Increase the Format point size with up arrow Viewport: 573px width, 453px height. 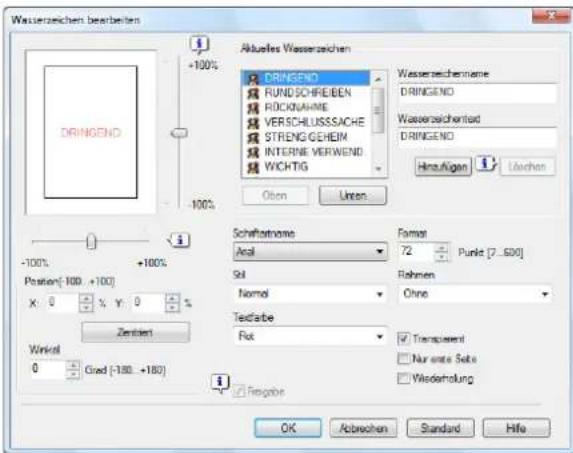442,248
